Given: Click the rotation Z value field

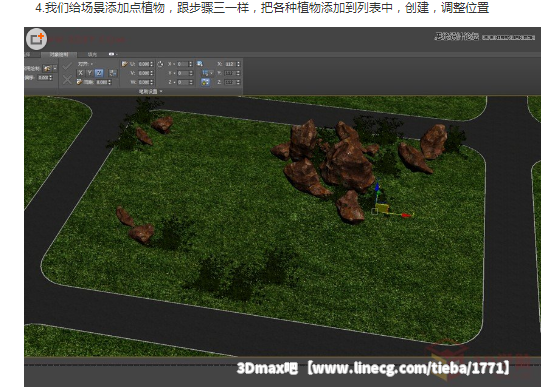Looking at the screenshot, I should (x=183, y=82).
